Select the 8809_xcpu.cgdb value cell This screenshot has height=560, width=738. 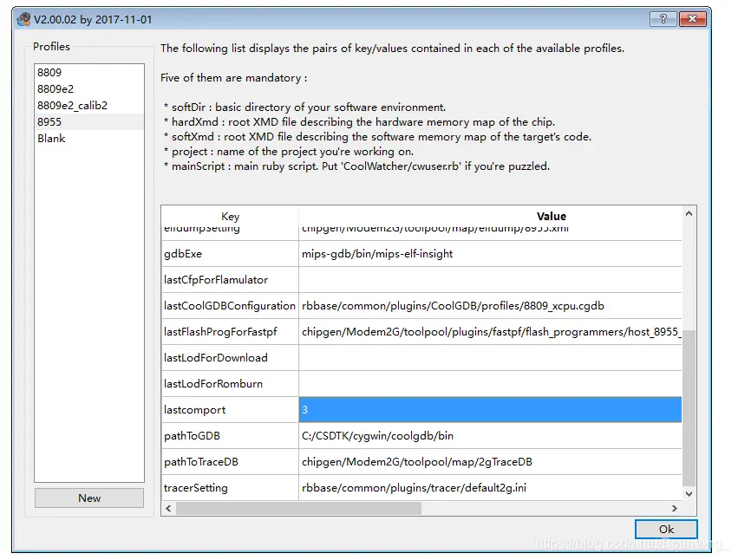490,306
